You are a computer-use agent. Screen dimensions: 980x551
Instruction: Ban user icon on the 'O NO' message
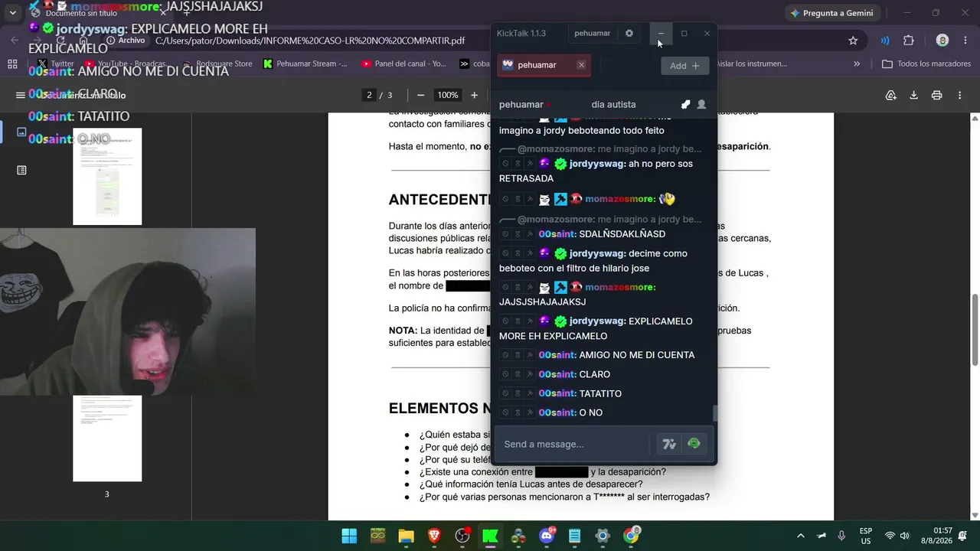tap(505, 412)
